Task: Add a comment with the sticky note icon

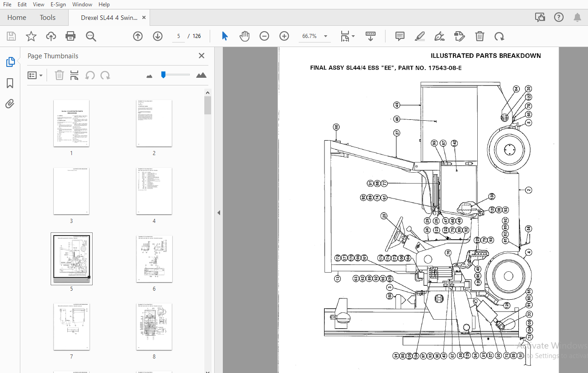Action: 400,36
